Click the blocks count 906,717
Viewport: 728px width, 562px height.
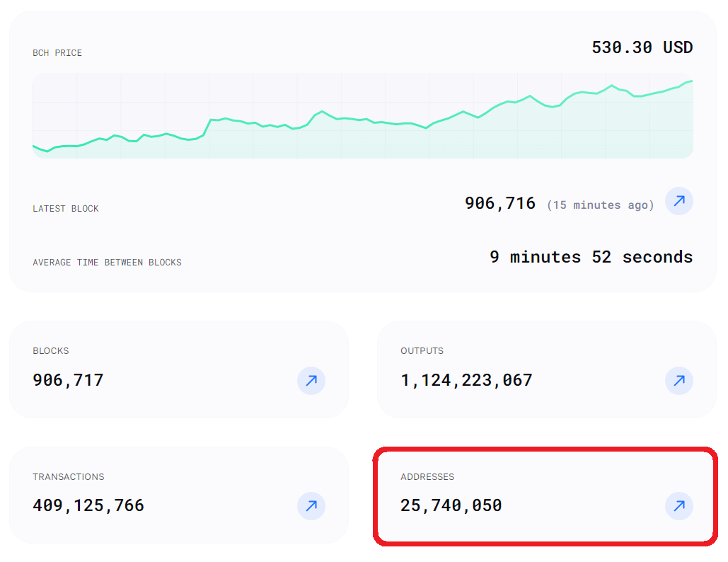[68, 380]
